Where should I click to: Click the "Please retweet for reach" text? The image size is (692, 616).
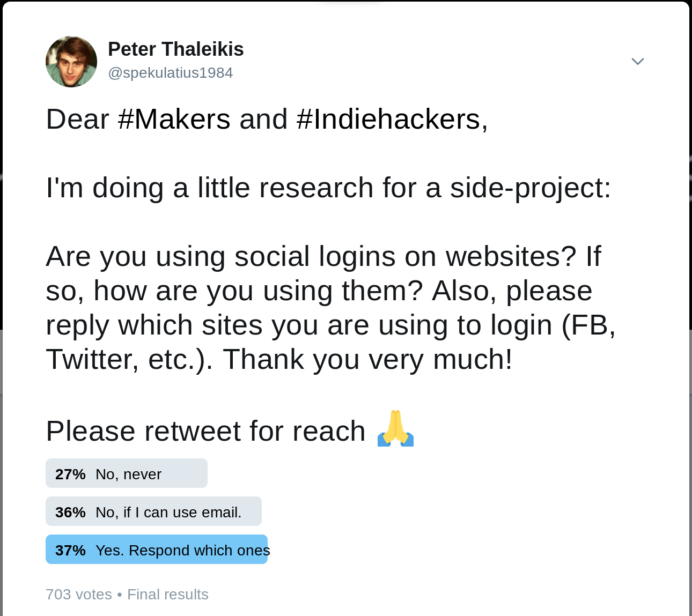click(x=205, y=431)
